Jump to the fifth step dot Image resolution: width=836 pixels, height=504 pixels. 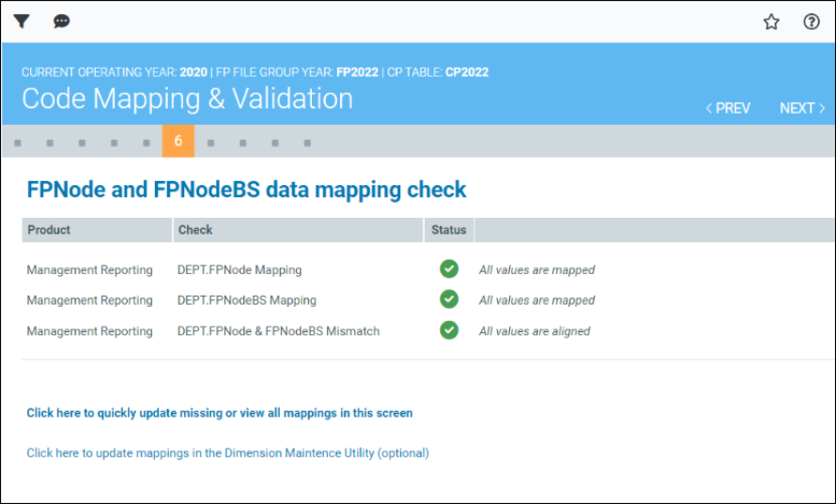147,144
